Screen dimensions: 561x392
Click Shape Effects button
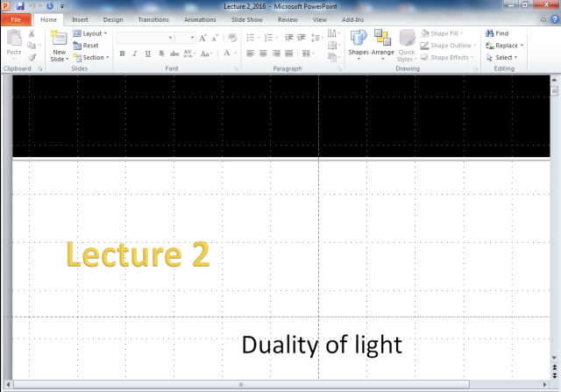pos(447,57)
